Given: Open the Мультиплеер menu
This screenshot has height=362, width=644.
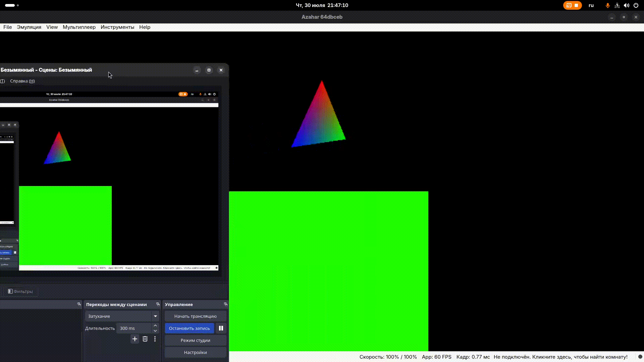Looking at the screenshot, I should pos(79,27).
